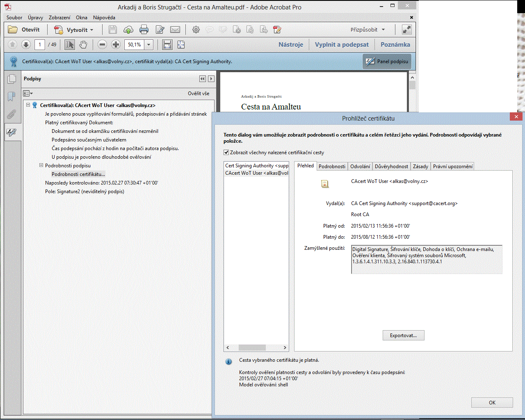This screenshot has height=420, width=525.
Task: Switch to the 'Odvolání' tab
Action: pos(360,166)
